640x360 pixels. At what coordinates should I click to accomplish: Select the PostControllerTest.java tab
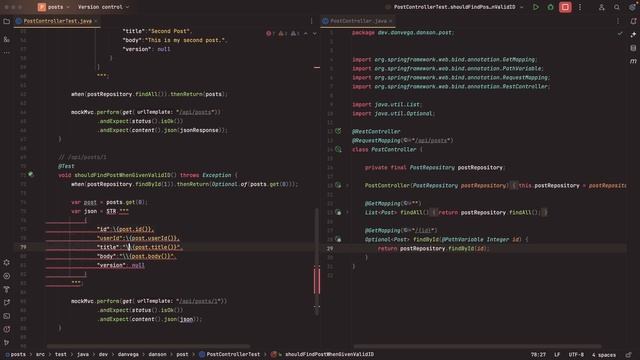[57, 21]
